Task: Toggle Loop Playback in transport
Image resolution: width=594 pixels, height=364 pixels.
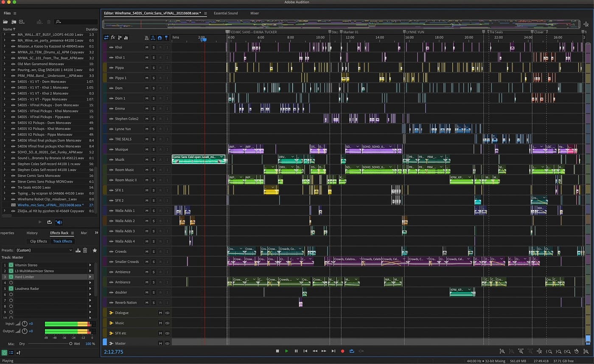Action: pos(352,351)
